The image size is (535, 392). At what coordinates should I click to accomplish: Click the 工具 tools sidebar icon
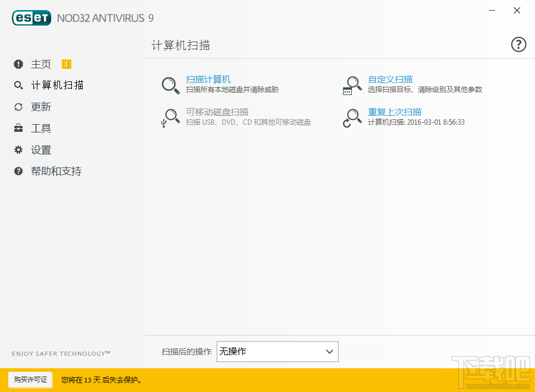(18, 128)
